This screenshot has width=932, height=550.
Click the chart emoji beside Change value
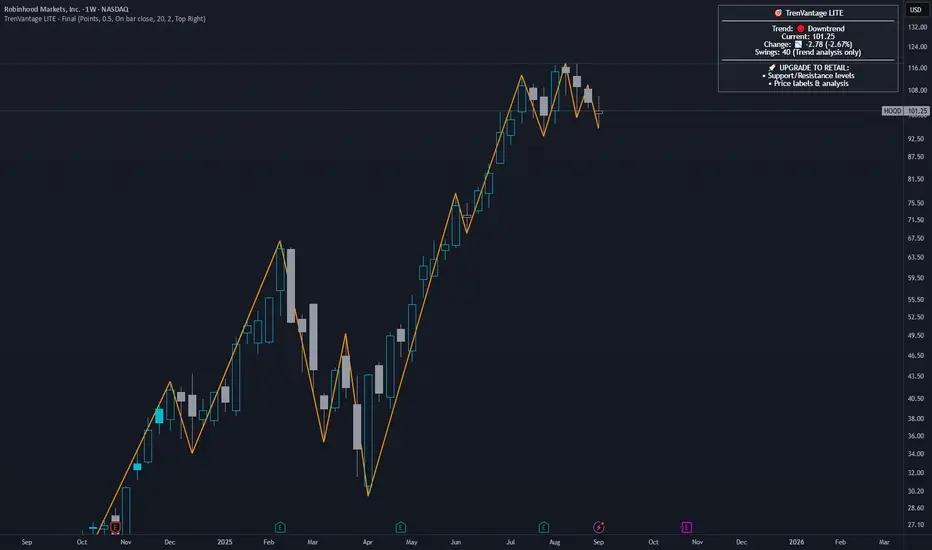(x=798, y=45)
